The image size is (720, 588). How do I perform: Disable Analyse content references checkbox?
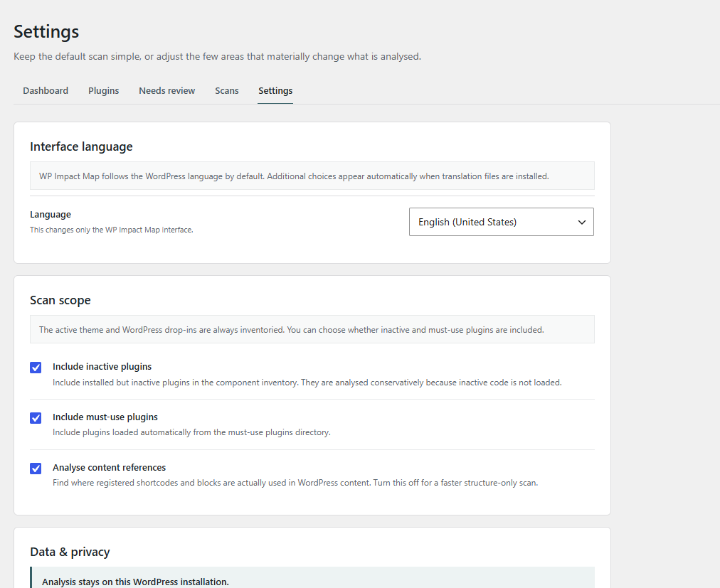click(x=36, y=469)
